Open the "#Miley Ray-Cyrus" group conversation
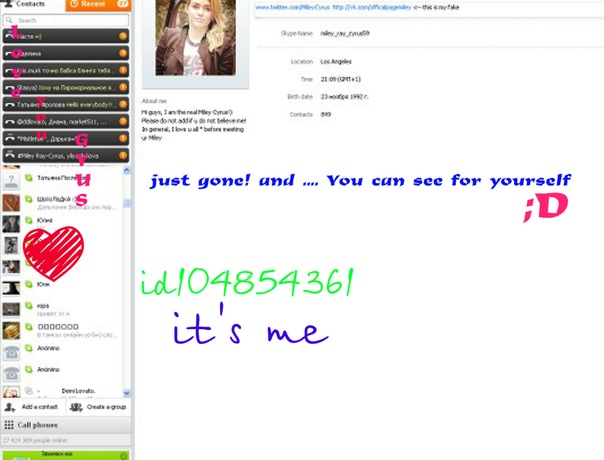 click(66, 155)
